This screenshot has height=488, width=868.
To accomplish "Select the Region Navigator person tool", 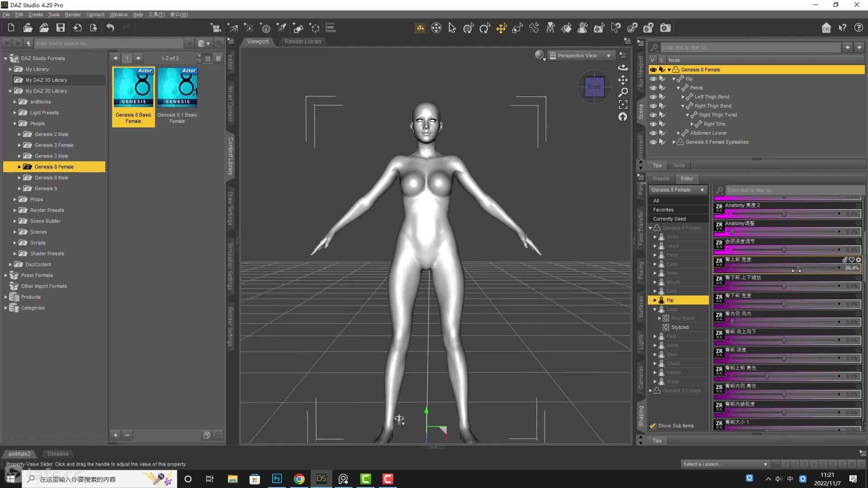I will 583,28.
